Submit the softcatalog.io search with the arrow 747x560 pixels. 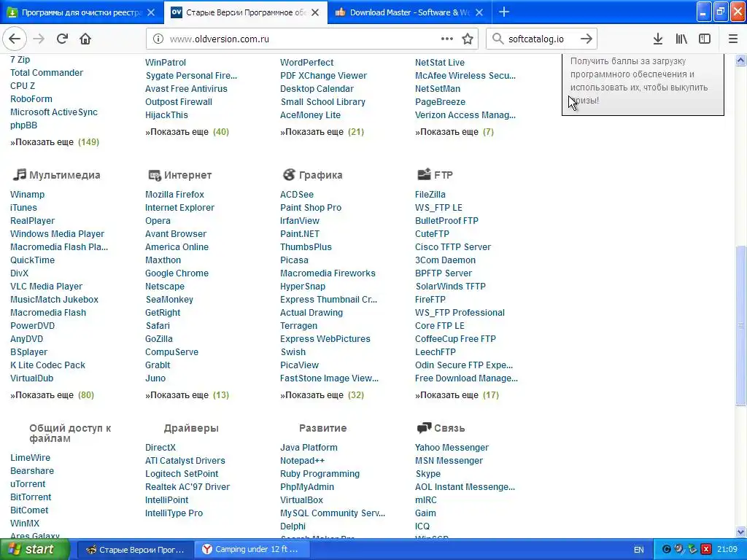587,39
